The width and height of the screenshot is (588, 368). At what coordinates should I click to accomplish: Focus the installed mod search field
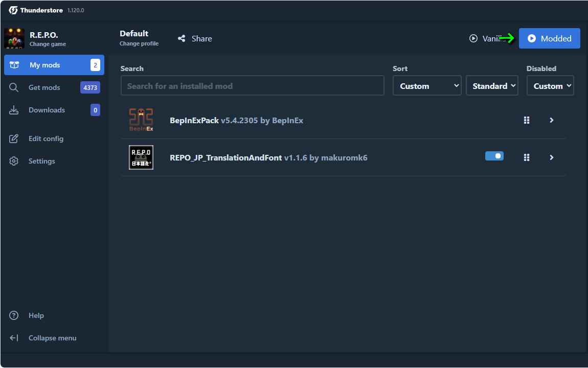click(x=253, y=86)
